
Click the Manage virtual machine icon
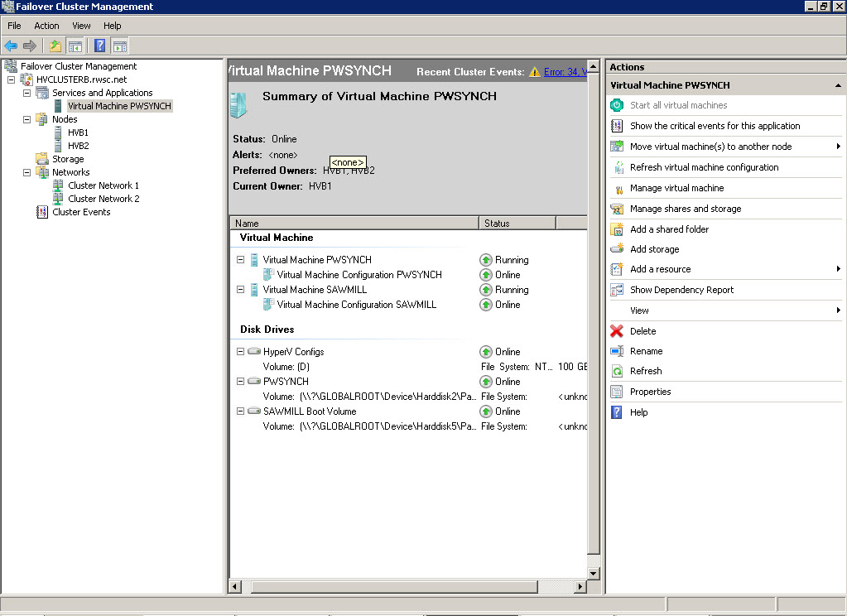(x=616, y=189)
